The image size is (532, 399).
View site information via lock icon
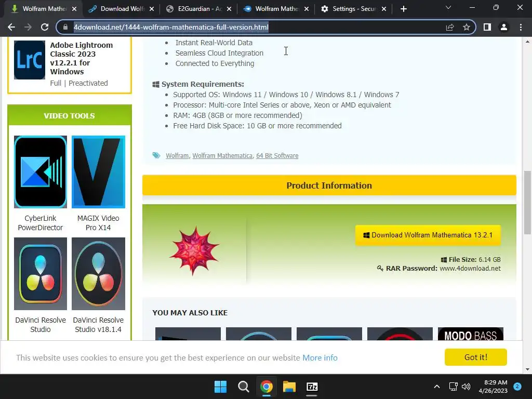[65, 27]
